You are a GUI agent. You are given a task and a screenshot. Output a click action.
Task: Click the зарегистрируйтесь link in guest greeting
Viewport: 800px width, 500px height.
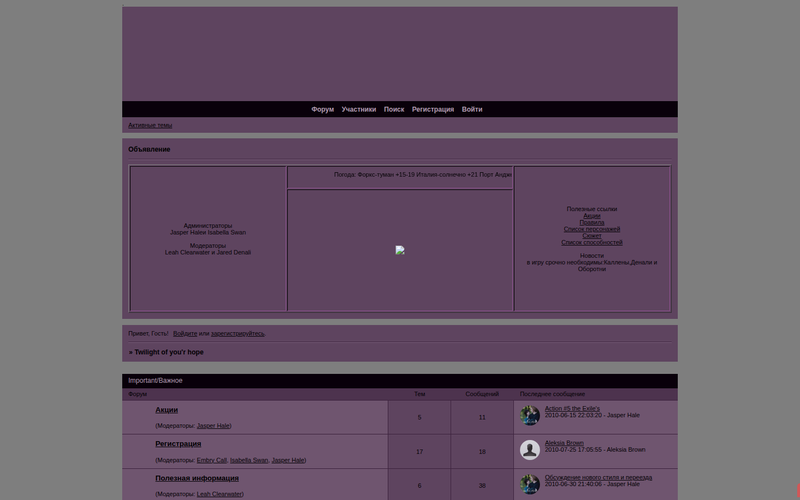click(238, 333)
